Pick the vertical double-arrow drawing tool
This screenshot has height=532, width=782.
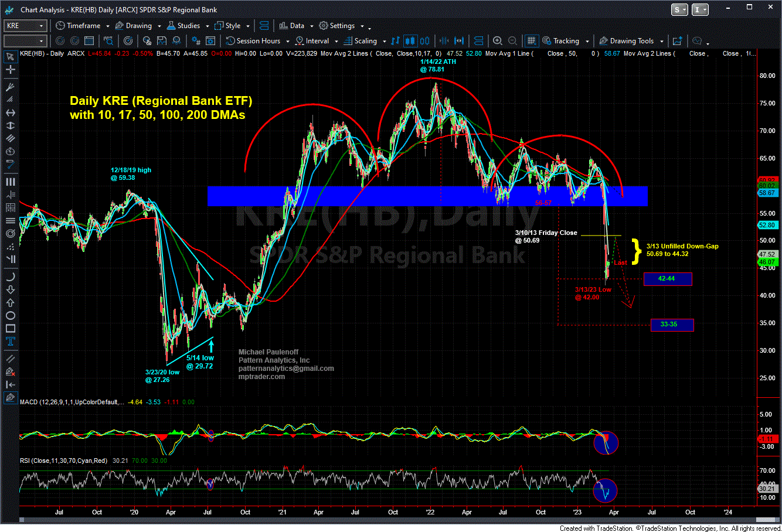[10, 126]
